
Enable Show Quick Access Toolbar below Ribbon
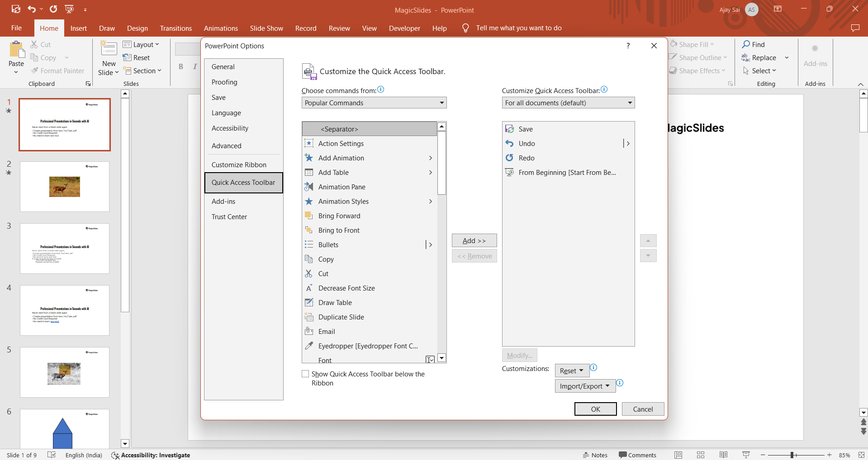coord(306,374)
